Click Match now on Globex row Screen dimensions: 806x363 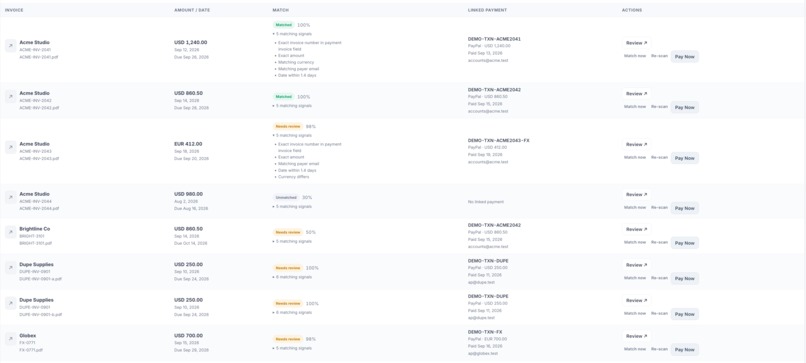(x=635, y=349)
